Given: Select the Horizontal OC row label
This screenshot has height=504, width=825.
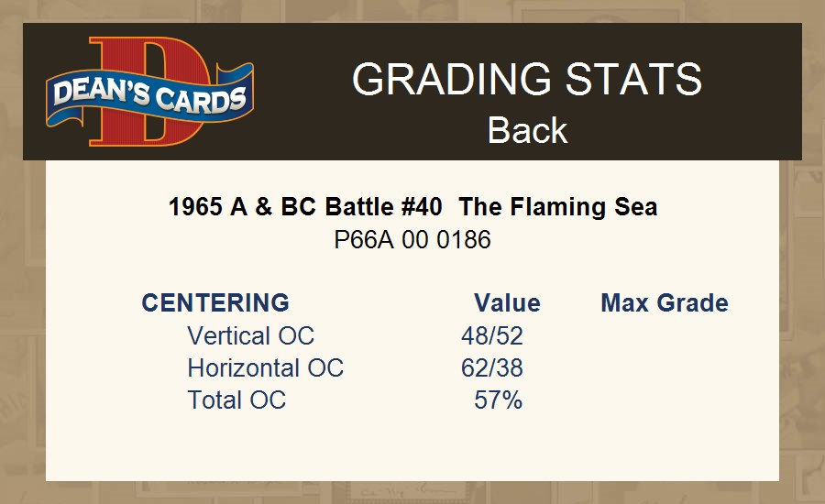Looking at the screenshot, I should pos(265,368).
